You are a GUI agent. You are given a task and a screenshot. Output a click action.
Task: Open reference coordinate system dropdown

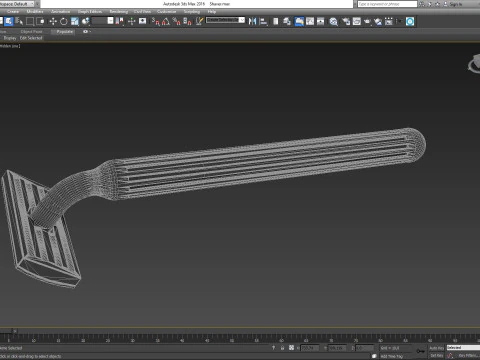[103, 21]
